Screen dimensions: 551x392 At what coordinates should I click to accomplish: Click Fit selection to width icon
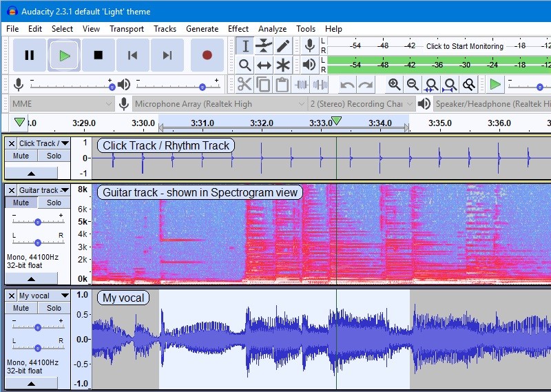[x=432, y=84]
